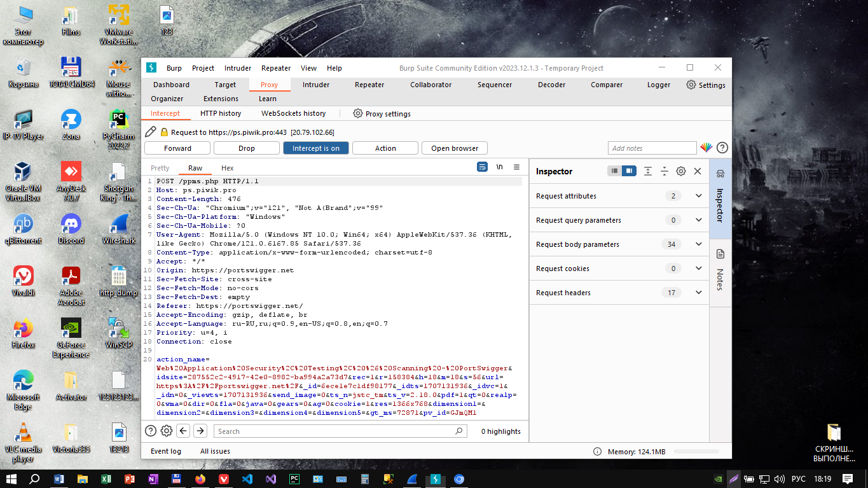Click the pencil edit-target icon beside Request

click(150, 132)
